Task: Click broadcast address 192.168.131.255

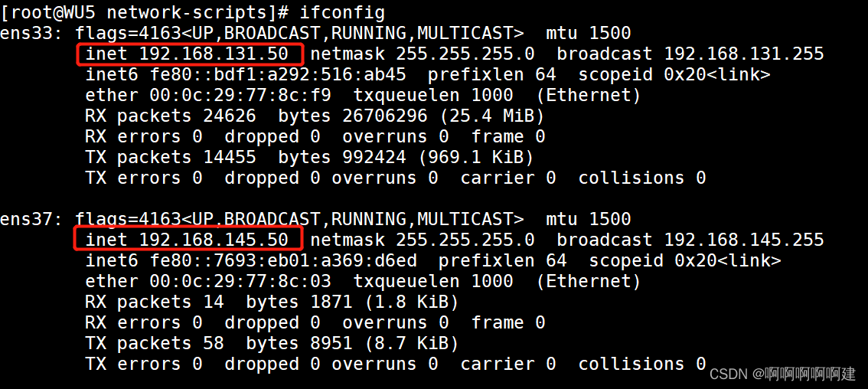Action: click(743, 54)
